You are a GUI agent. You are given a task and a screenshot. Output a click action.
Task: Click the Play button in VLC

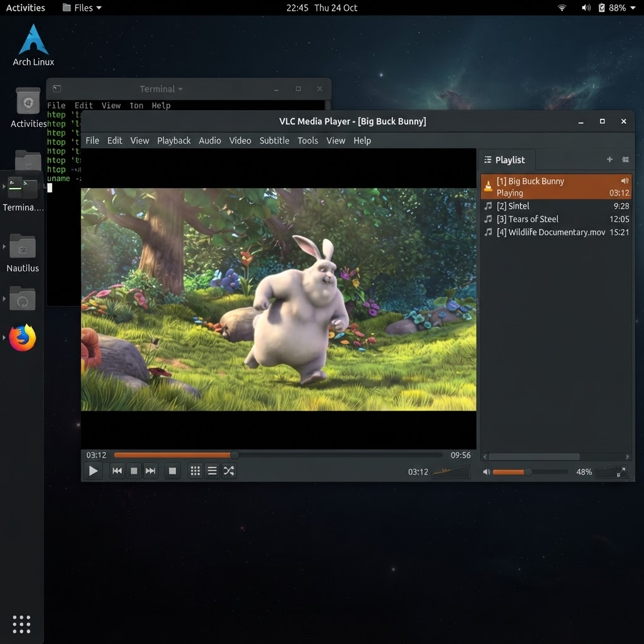93,470
